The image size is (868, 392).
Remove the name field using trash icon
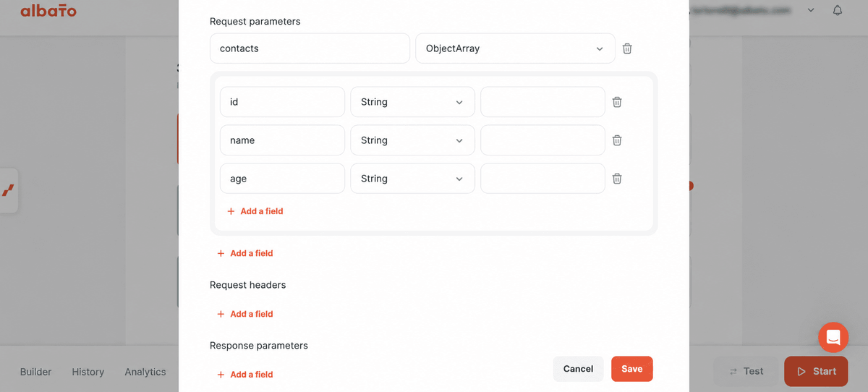point(617,140)
